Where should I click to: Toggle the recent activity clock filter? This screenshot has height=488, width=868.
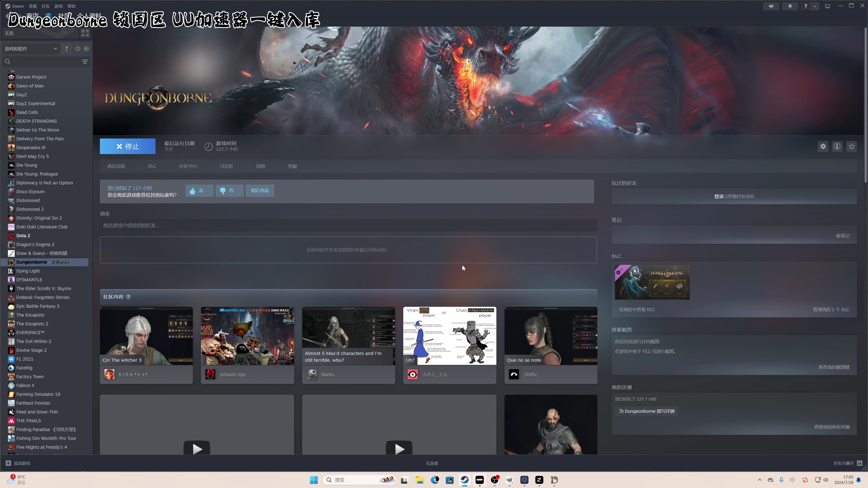[78, 49]
